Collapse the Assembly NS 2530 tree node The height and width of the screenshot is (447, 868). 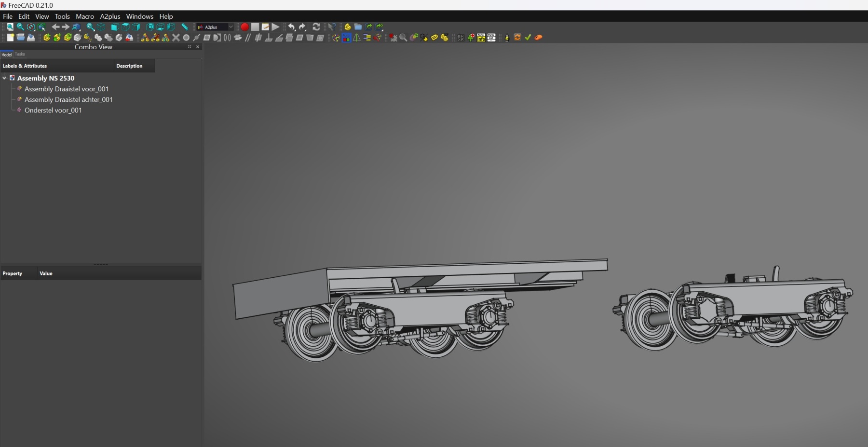tap(4, 78)
